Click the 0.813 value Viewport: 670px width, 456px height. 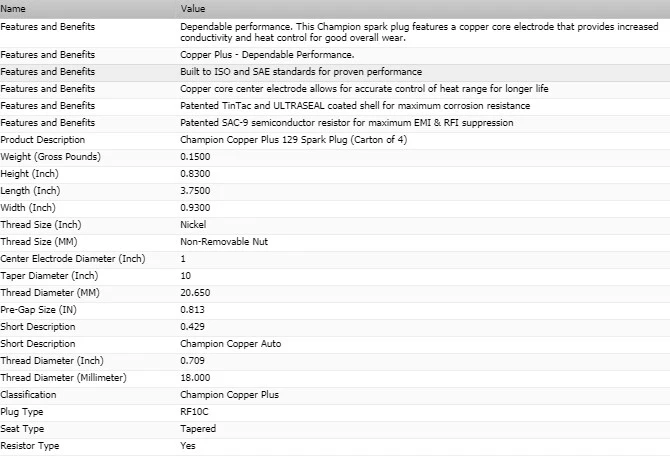click(x=192, y=310)
